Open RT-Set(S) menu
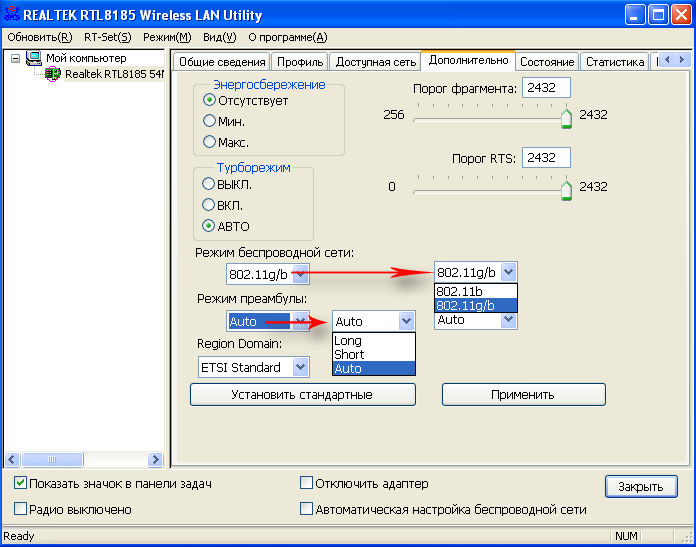Screen dimensions: 696x547 point(108,37)
